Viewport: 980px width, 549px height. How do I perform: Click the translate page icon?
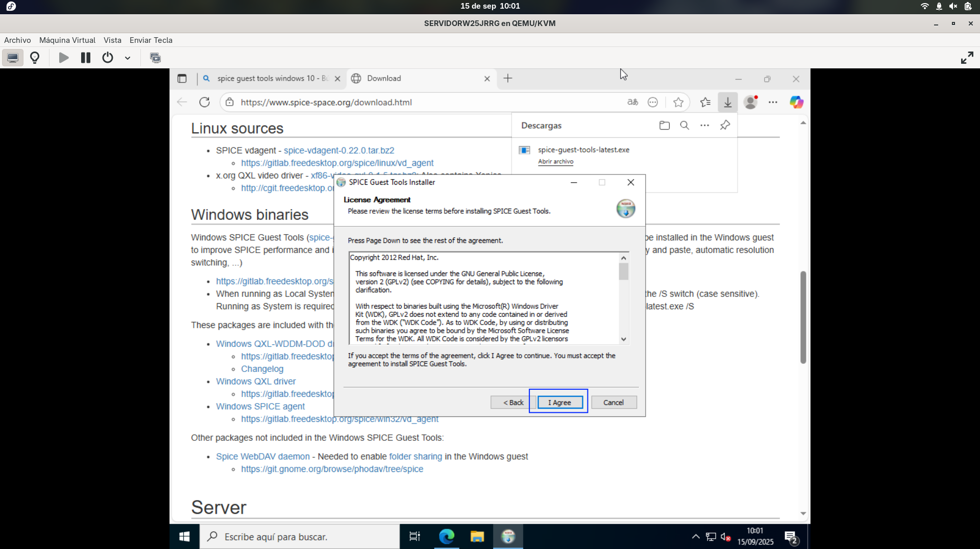tap(633, 102)
